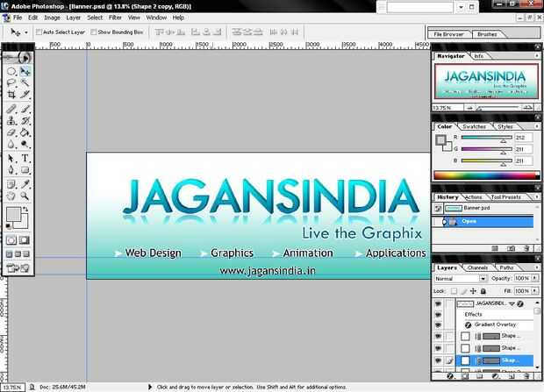Select the Clone Stamp tool

click(x=11, y=121)
